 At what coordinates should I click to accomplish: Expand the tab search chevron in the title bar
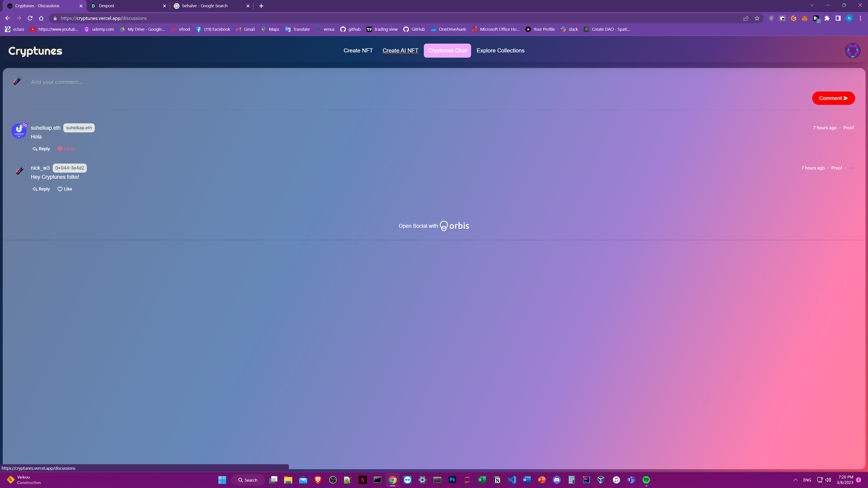pyautogui.click(x=812, y=5)
